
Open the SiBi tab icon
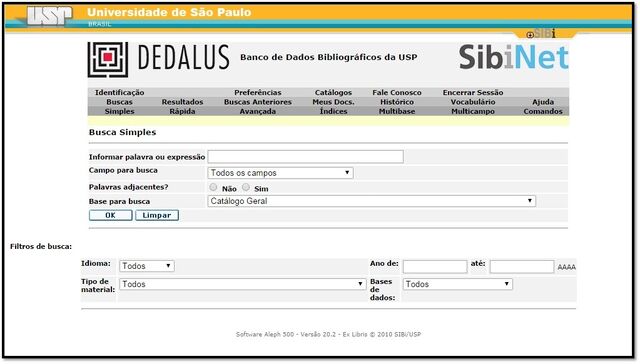[541, 34]
